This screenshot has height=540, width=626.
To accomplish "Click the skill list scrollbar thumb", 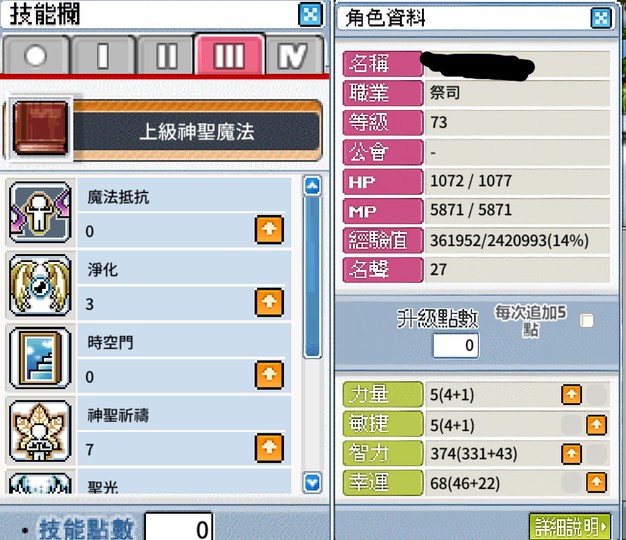I will pos(312,276).
